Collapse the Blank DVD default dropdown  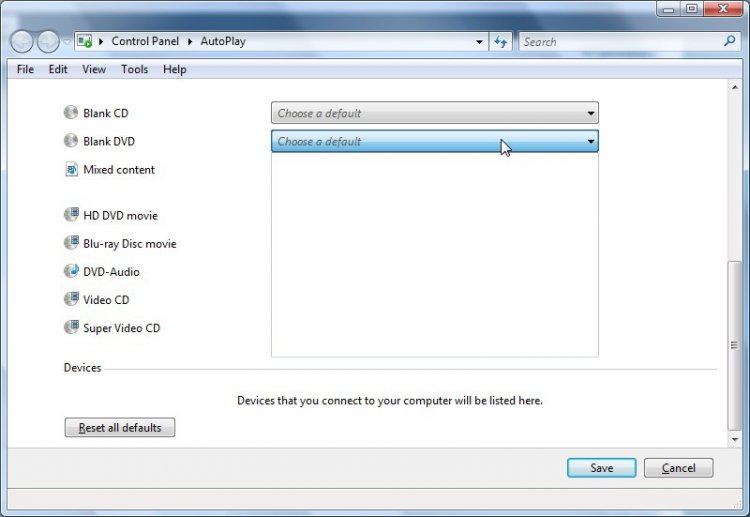(x=591, y=142)
